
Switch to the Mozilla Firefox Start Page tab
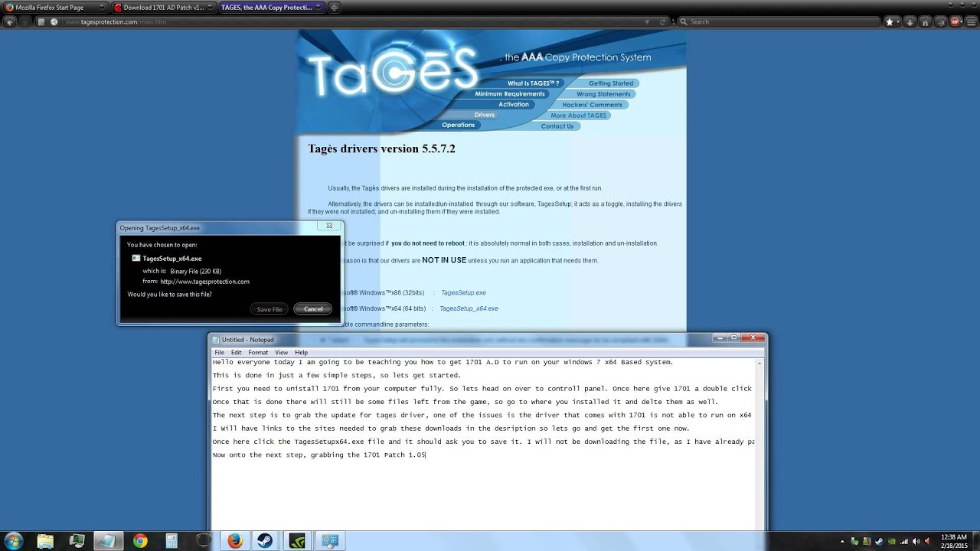click(54, 7)
